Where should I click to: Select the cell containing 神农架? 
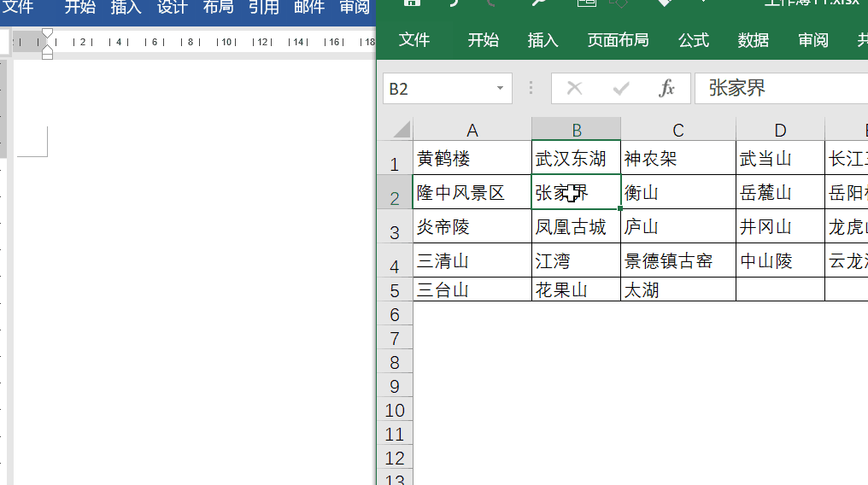click(678, 158)
